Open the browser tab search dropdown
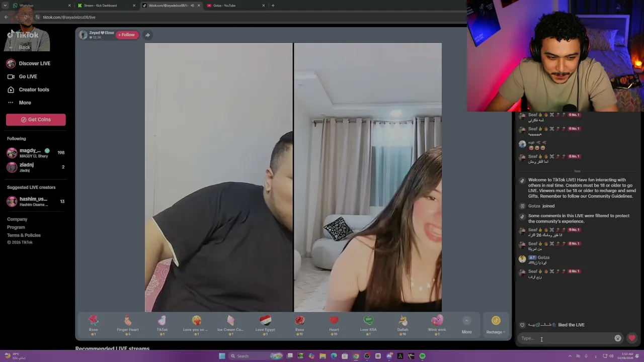 point(4,6)
